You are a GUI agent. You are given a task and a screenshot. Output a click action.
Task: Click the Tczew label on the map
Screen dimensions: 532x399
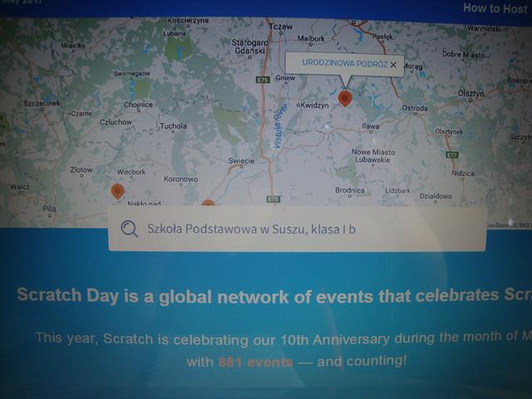pyautogui.click(x=281, y=26)
